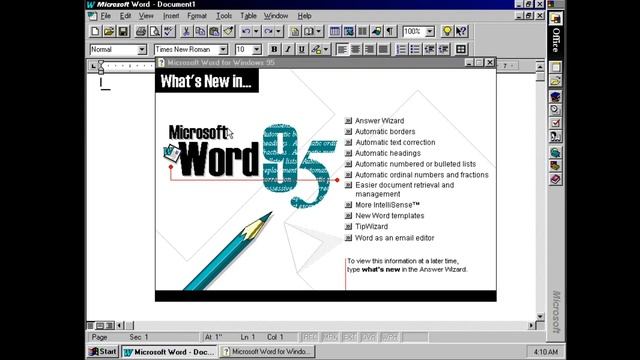Click the Windows Start button
640x360 pixels.
click(103, 351)
